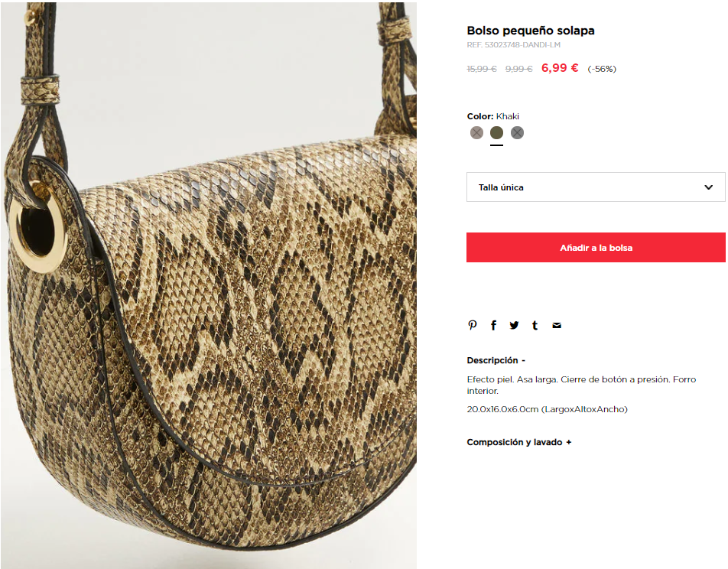Screen dimensions: 728x569
Task: Share product on Tumblr
Action: click(x=535, y=325)
